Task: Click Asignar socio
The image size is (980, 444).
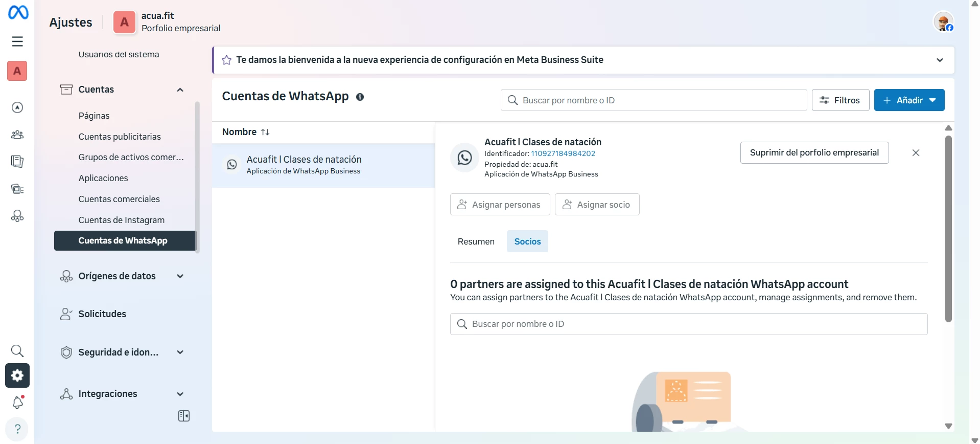Action: click(597, 205)
